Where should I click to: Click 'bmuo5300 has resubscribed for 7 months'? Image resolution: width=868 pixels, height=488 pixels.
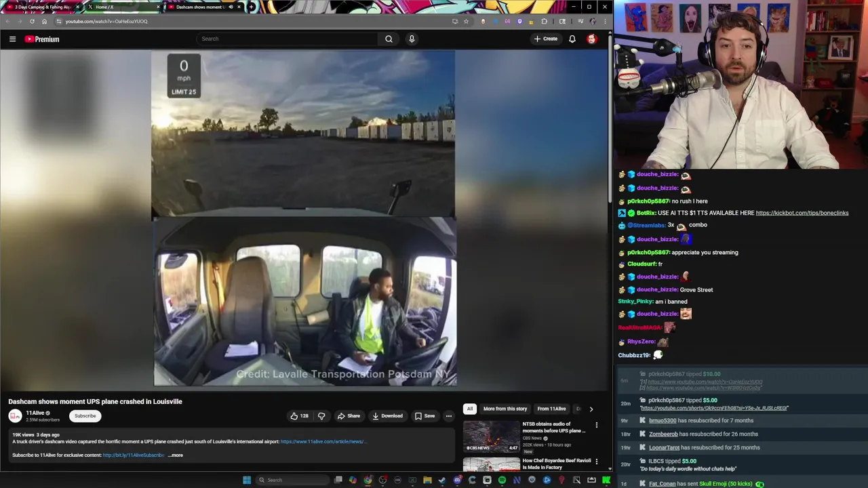click(x=701, y=421)
